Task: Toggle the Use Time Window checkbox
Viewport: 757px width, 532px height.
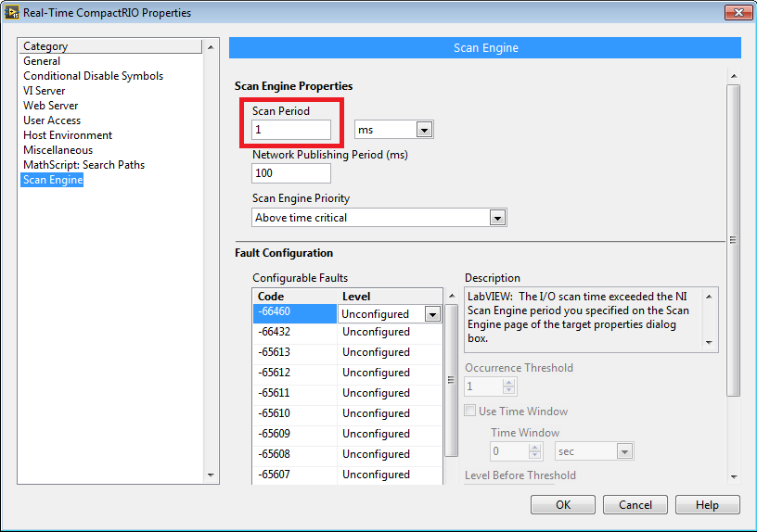Action: 471,412
